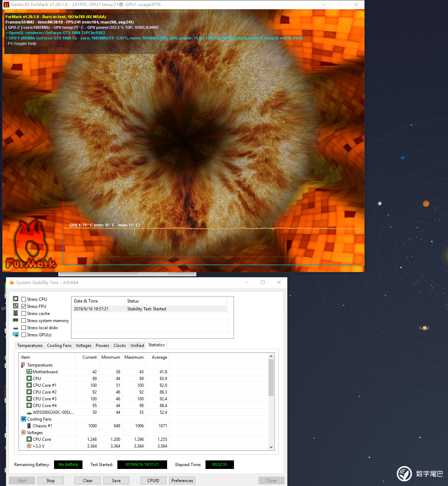Viewport: 448px width, 486px height.
Task: Maximize the AIDA64 System Stability Test window
Action: pyautogui.click(x=263, y=282)
